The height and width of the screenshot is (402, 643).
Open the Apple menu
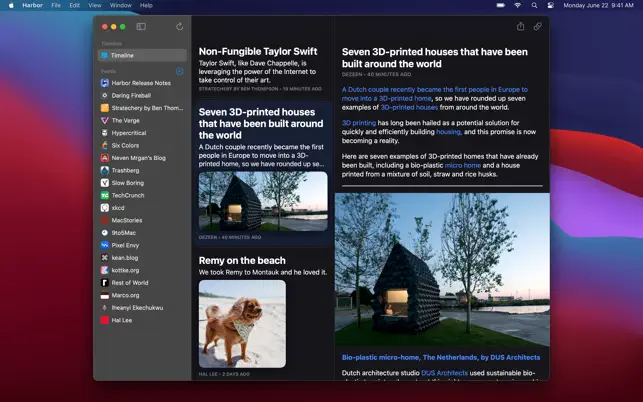pyautogui.click(x=11, y=5)
